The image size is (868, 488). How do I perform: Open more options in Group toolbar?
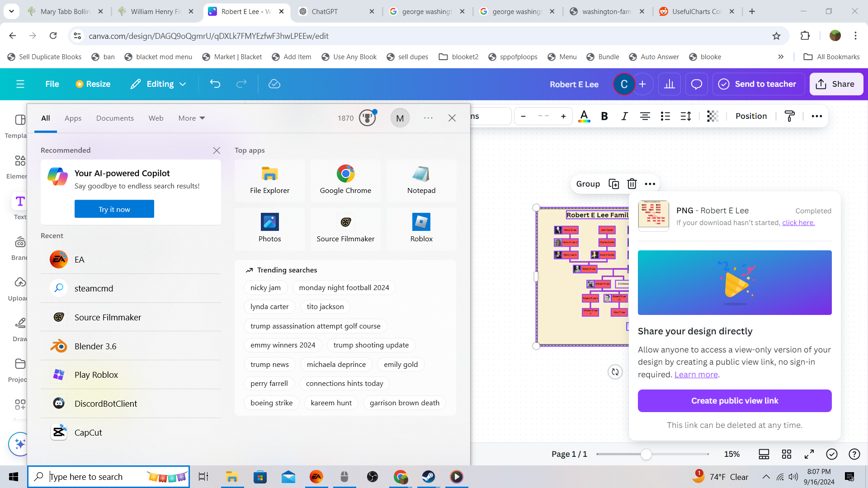(x=650, y=184)
